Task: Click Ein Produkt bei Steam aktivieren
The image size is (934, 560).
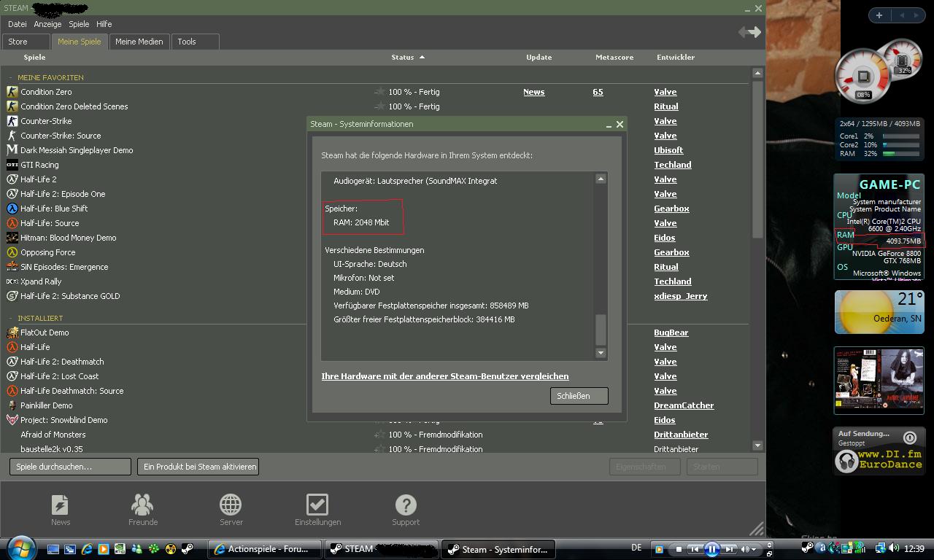Action: (x=198, y=467)
